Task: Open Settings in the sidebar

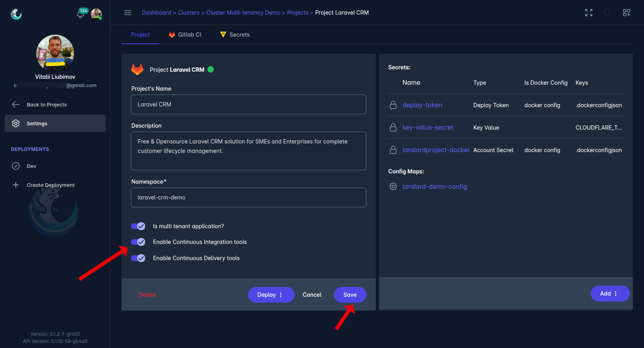Action: [55, 123]
